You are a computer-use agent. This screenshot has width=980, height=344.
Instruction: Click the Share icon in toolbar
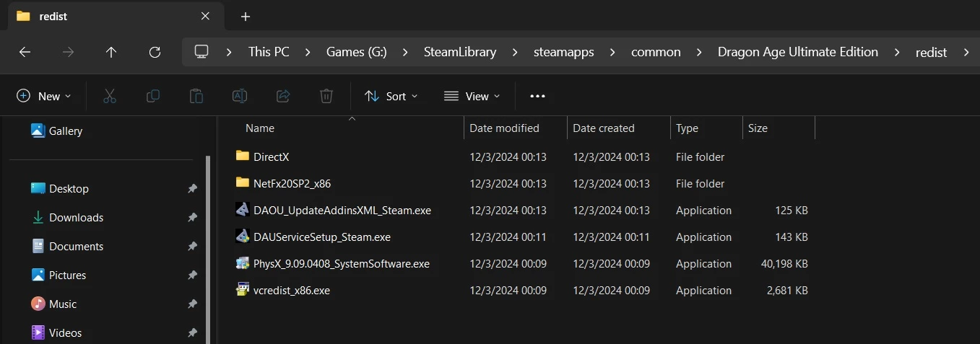(x=283, y=96)
